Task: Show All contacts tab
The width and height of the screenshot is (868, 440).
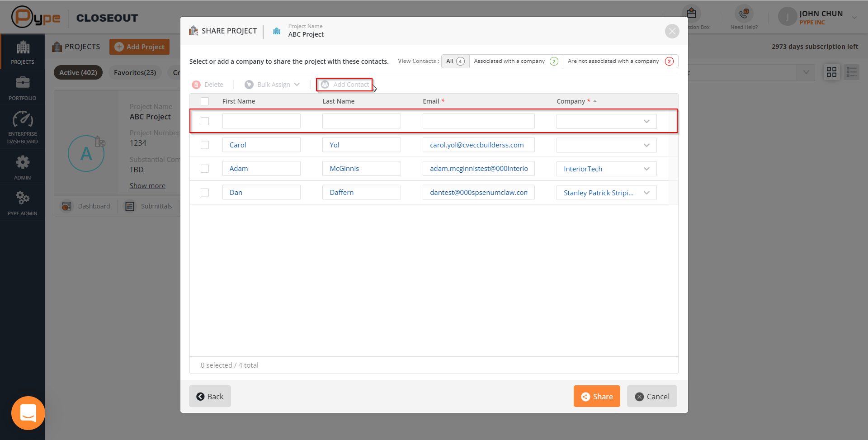Action: click(455, 61)
